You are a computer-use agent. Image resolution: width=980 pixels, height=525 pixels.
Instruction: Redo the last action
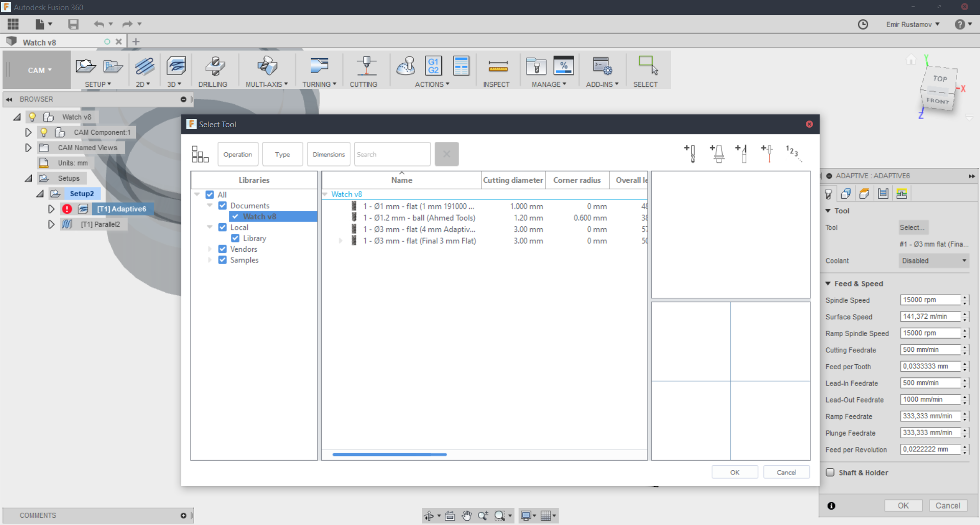127,24
